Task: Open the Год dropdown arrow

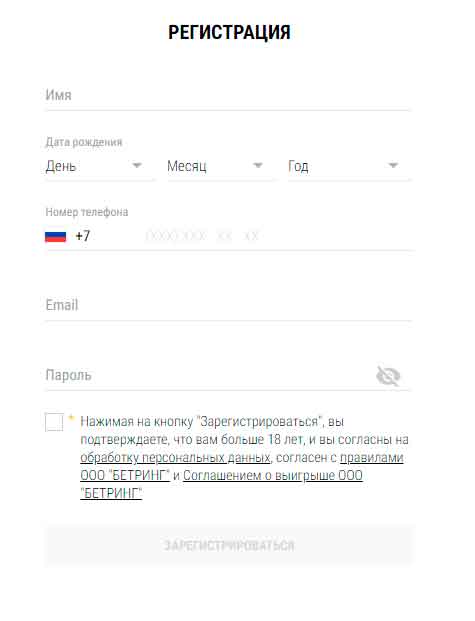Action: pyautogui.click(x=393, y=165)
